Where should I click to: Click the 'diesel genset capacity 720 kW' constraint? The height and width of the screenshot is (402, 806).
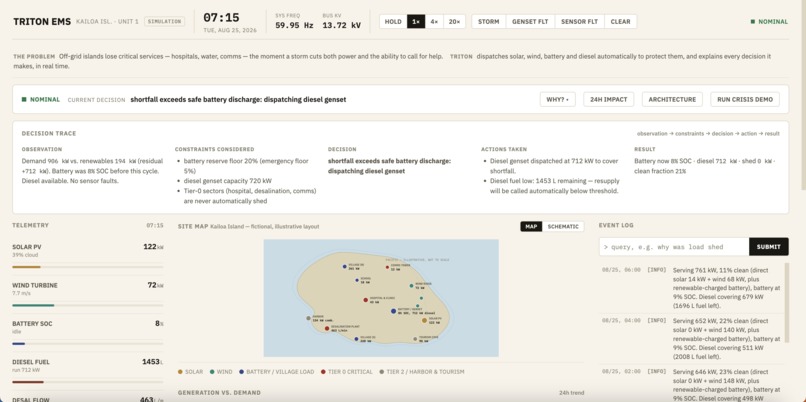[x=228, y=181]
